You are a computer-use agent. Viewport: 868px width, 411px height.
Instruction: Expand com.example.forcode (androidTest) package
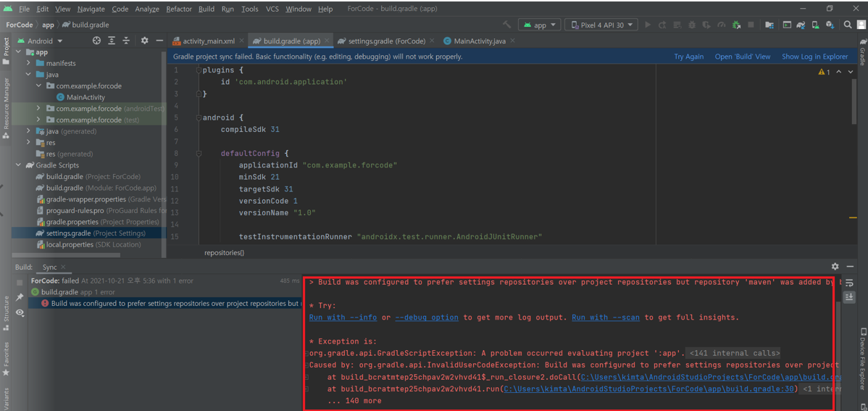(x=38, y=109)
